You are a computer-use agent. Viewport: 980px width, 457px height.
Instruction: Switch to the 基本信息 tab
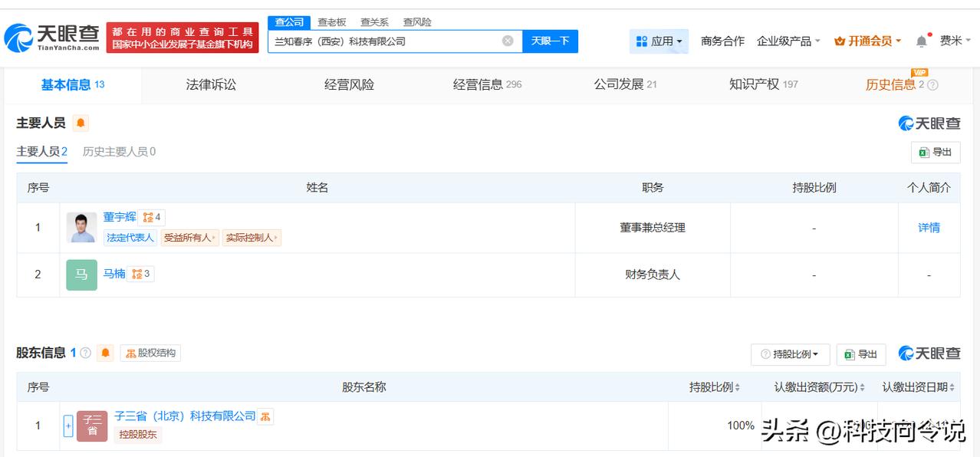[x=73, y=85]
